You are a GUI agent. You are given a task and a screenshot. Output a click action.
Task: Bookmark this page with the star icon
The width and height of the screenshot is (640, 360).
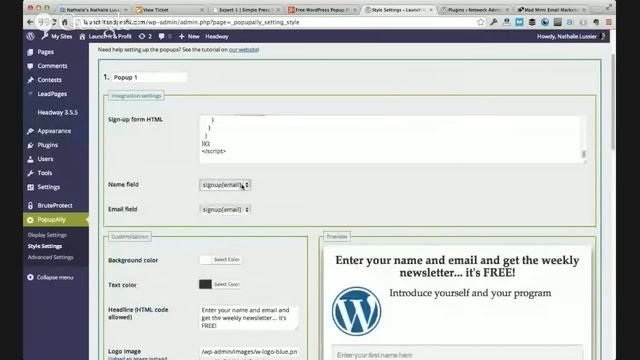click(481, 22)
